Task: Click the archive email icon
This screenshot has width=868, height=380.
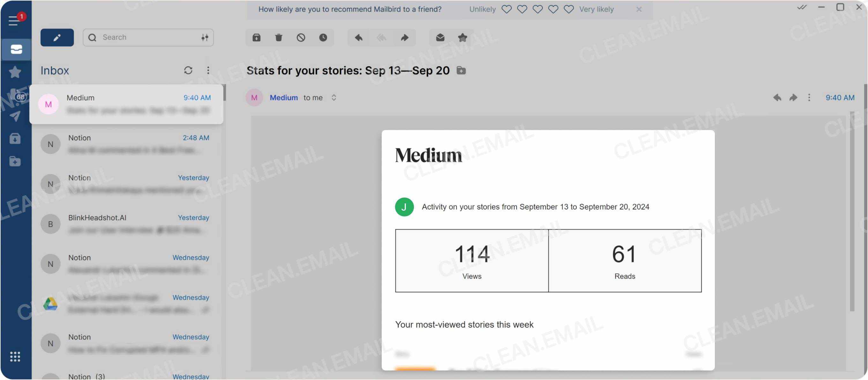Action: pos(256,37)
